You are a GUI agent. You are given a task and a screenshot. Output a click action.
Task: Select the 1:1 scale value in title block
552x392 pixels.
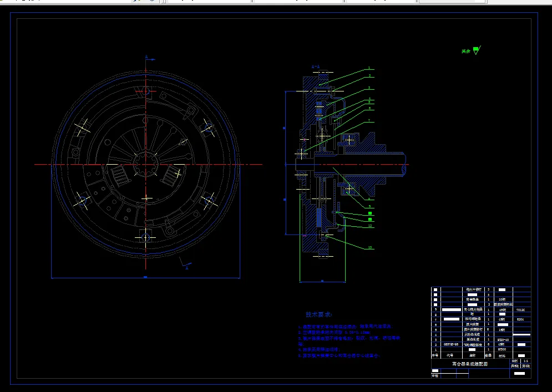tap(526, 361)
